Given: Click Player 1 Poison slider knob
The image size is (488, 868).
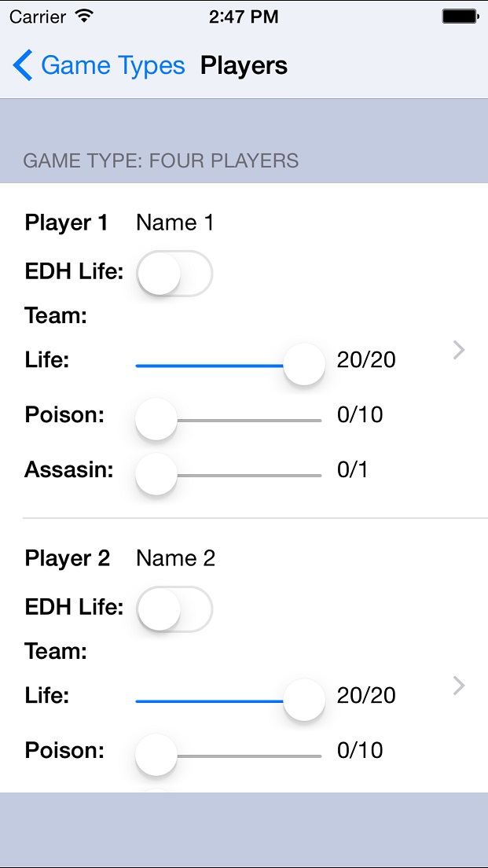Looking at the screenshot, I should [x=156, y=419].
